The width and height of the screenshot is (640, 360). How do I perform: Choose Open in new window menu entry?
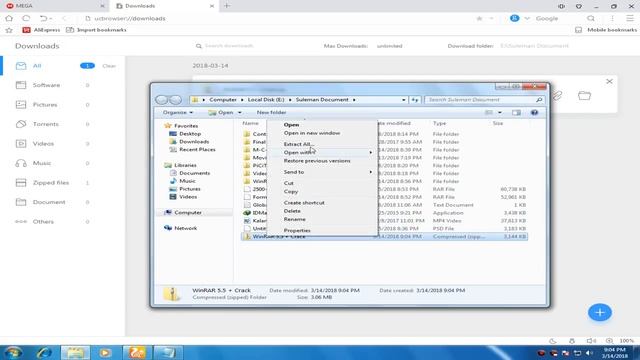(312, 133)
